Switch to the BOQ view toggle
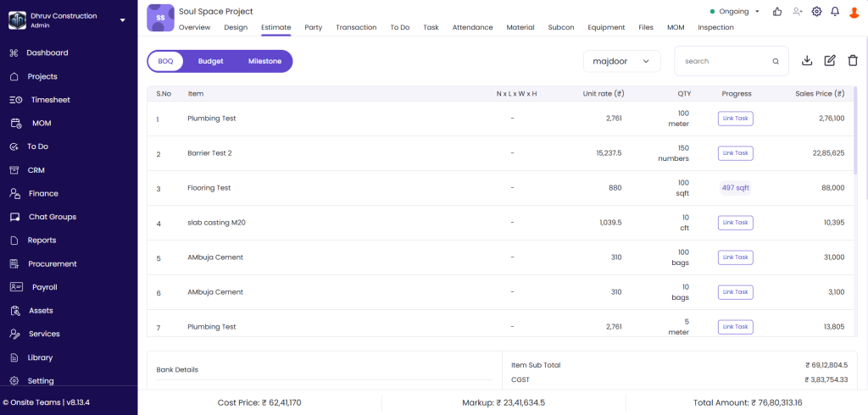 [x=165, y=61]
